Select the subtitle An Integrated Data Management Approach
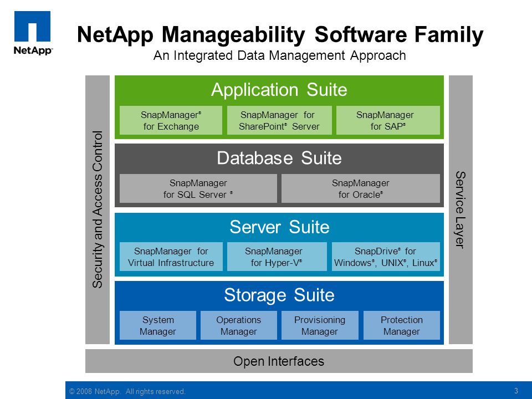 279,55
